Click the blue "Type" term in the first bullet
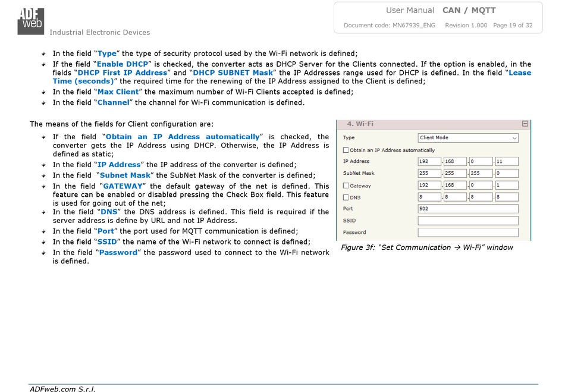 (107, 54)
